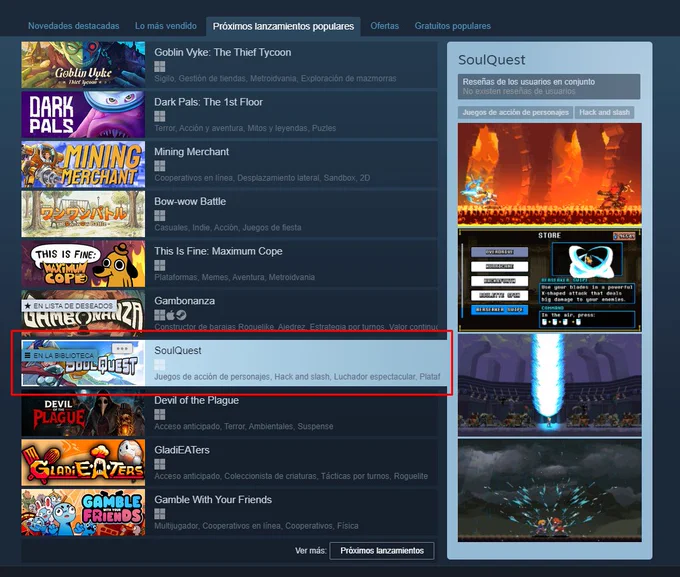Click the SoulQuest title in the list
The image size is (680, 577).
coord(177,351)
